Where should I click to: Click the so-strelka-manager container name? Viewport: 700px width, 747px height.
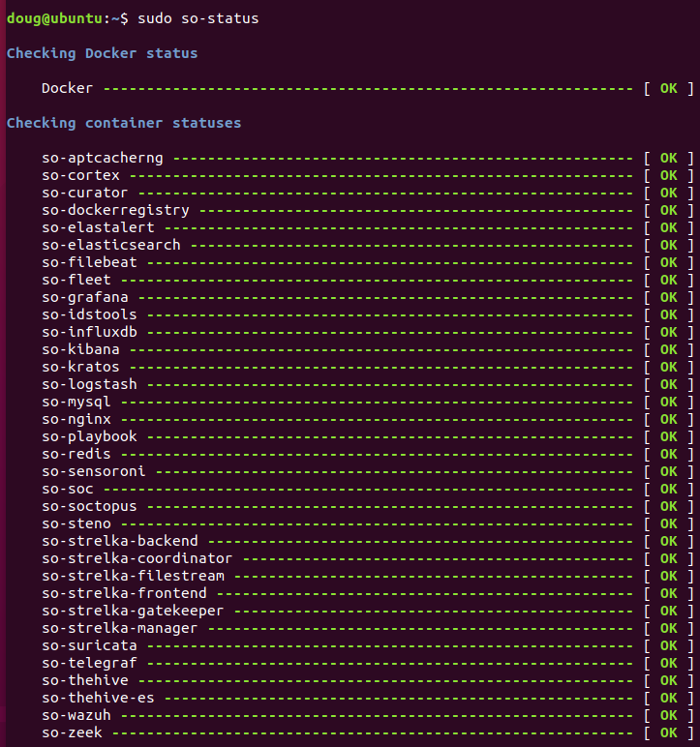[x=120, y=629]
